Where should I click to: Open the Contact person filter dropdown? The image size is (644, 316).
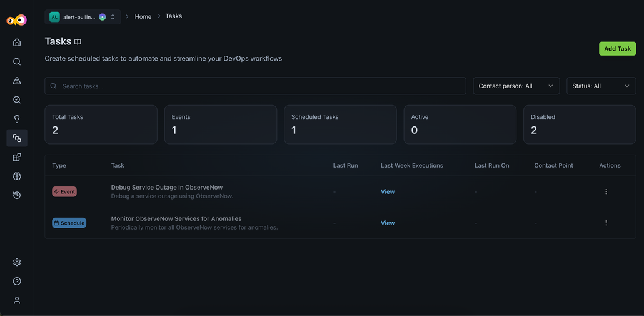coord(516,86)
